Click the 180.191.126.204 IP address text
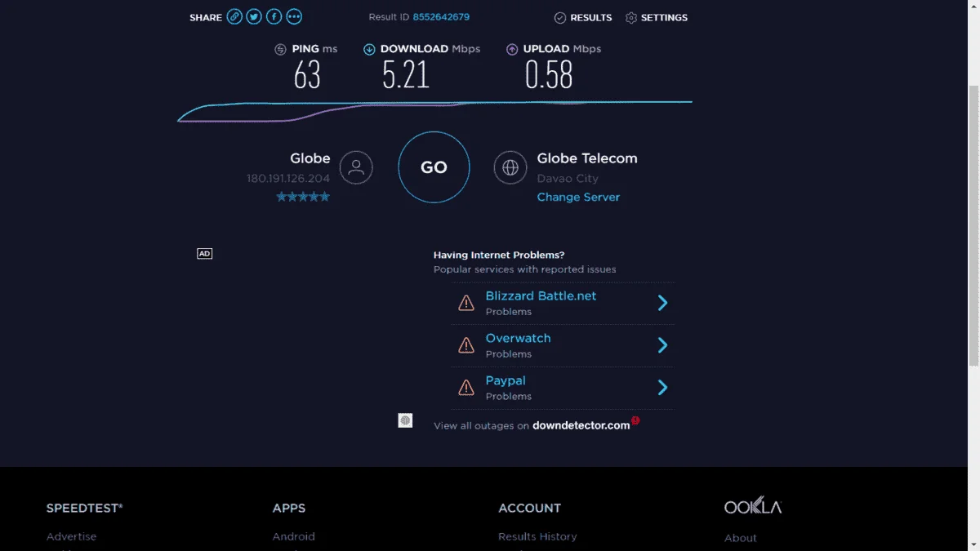 click(x=288, y=178)
